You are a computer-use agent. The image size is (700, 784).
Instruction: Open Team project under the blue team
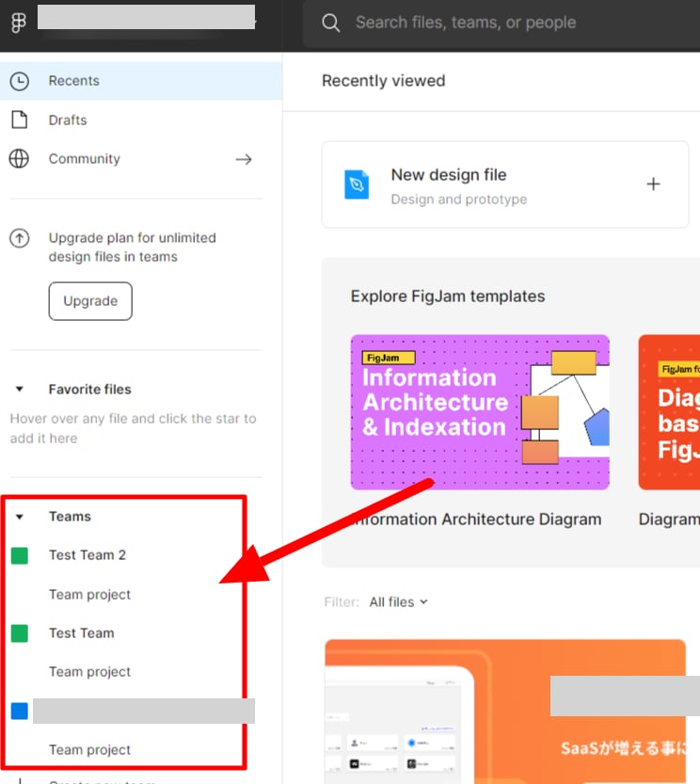click(89, 750)
